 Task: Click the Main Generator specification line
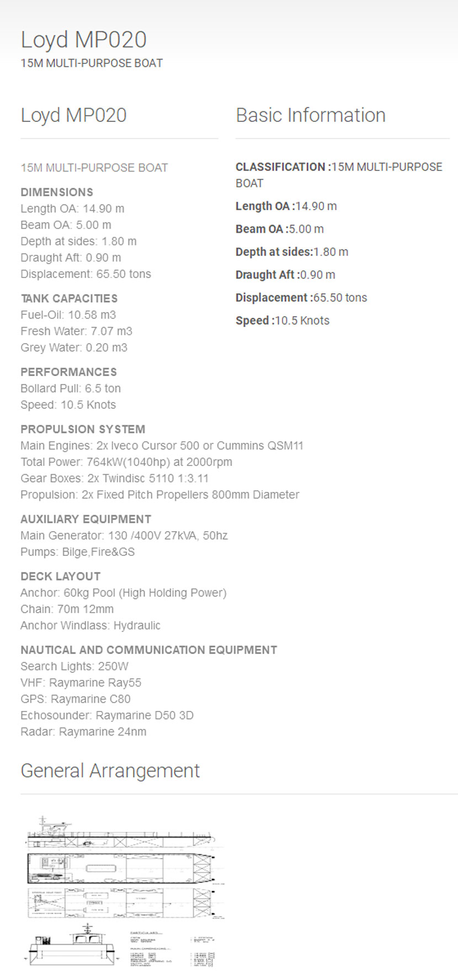tap(124, 535)
